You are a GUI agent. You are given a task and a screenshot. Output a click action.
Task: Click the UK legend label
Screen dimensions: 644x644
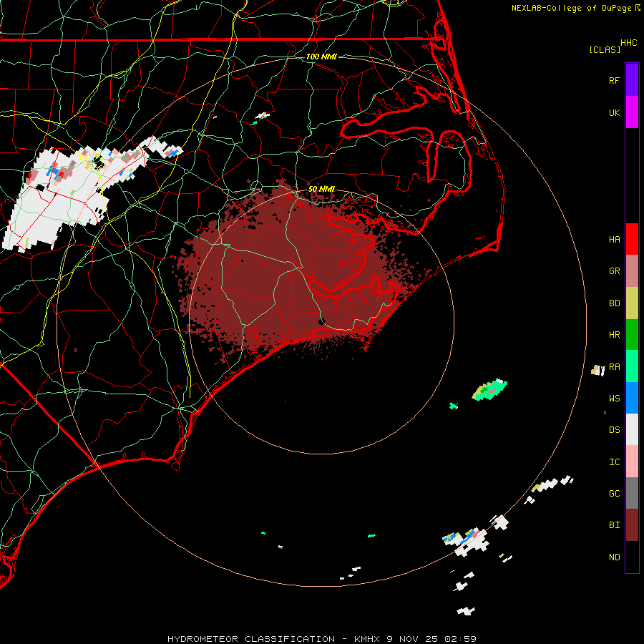pos(615,112)
